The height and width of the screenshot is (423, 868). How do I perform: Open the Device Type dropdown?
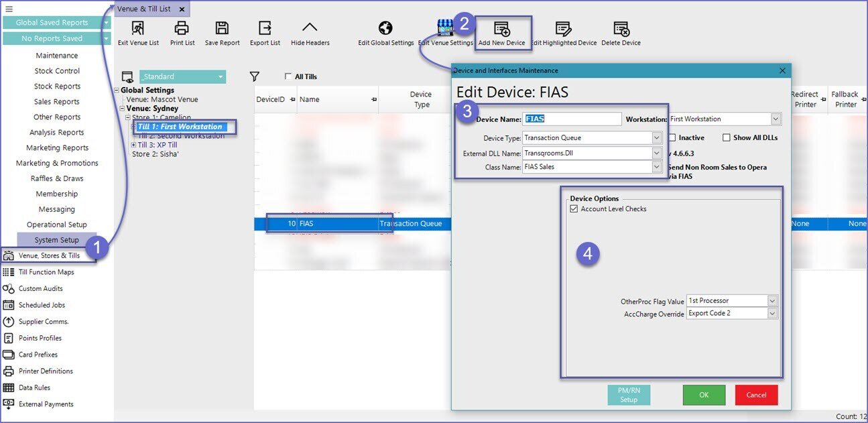[x=657, y=138]
